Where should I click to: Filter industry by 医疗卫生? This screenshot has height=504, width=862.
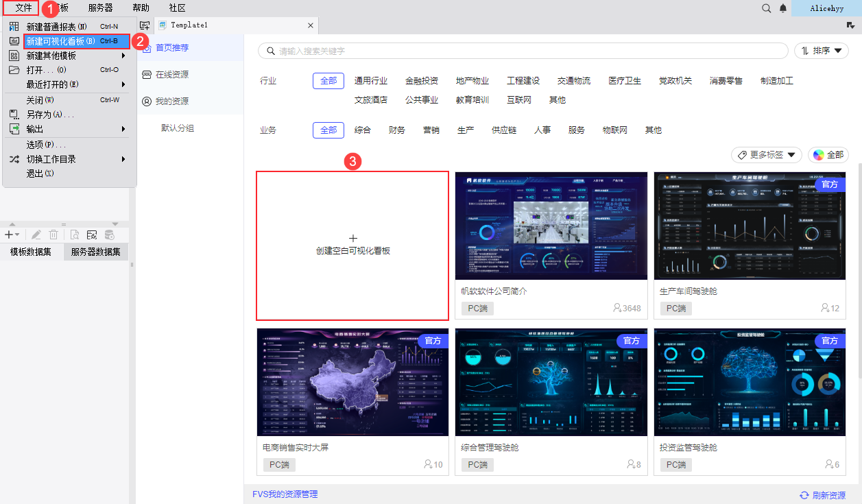[625, 80]
